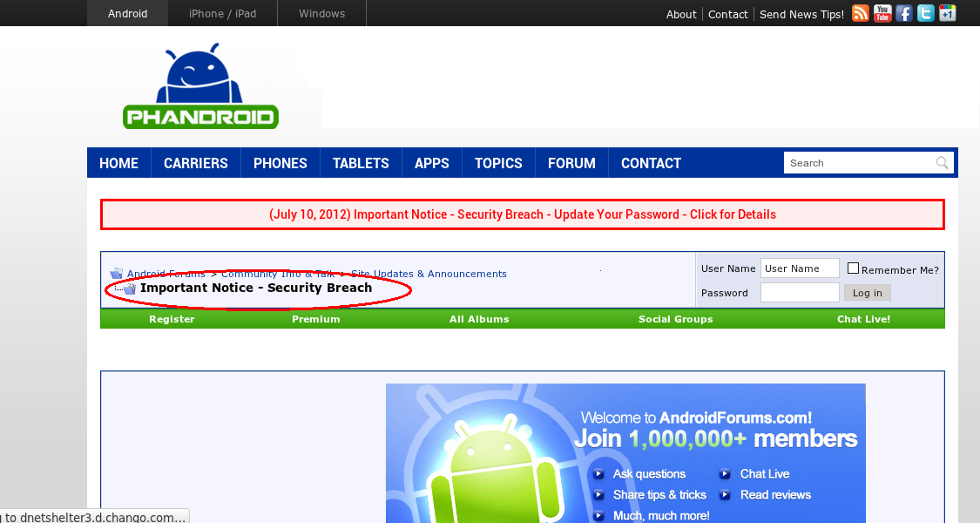
Task: Click Premium in the green bar
Action: (315, 319)
